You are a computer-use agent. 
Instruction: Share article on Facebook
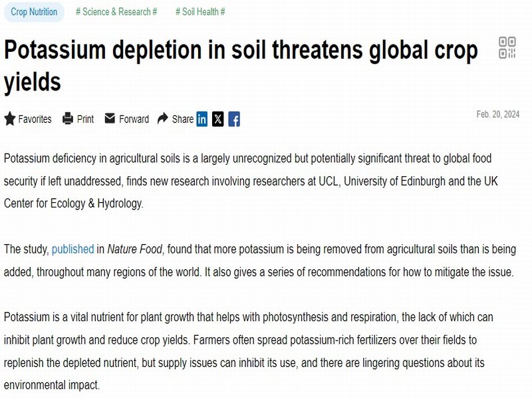(234, 119)
